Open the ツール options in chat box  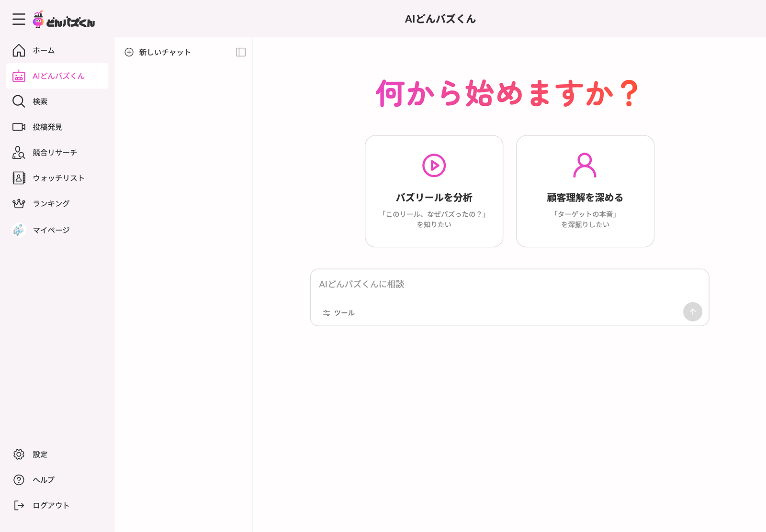pos(338,312)
